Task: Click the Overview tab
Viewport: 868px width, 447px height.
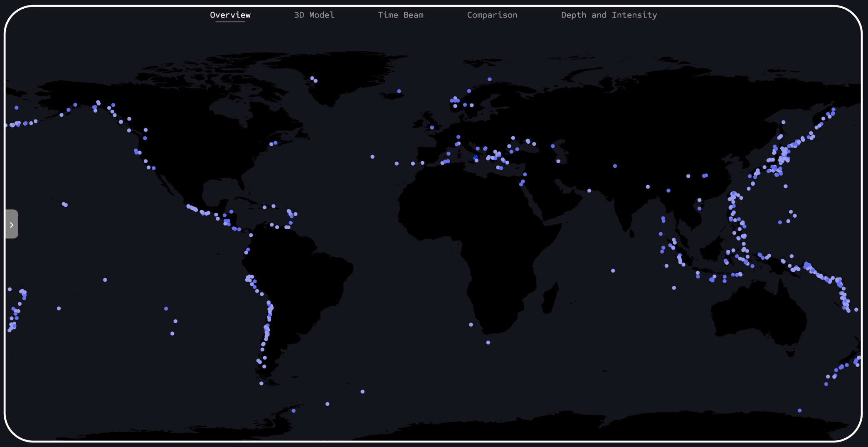Action: (230, 15)
